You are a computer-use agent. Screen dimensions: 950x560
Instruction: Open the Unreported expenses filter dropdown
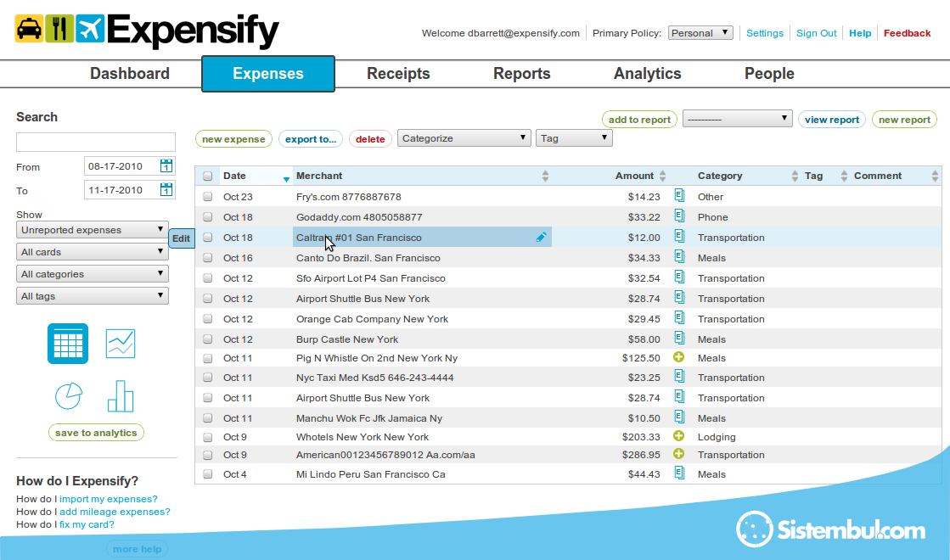[92, 229]
